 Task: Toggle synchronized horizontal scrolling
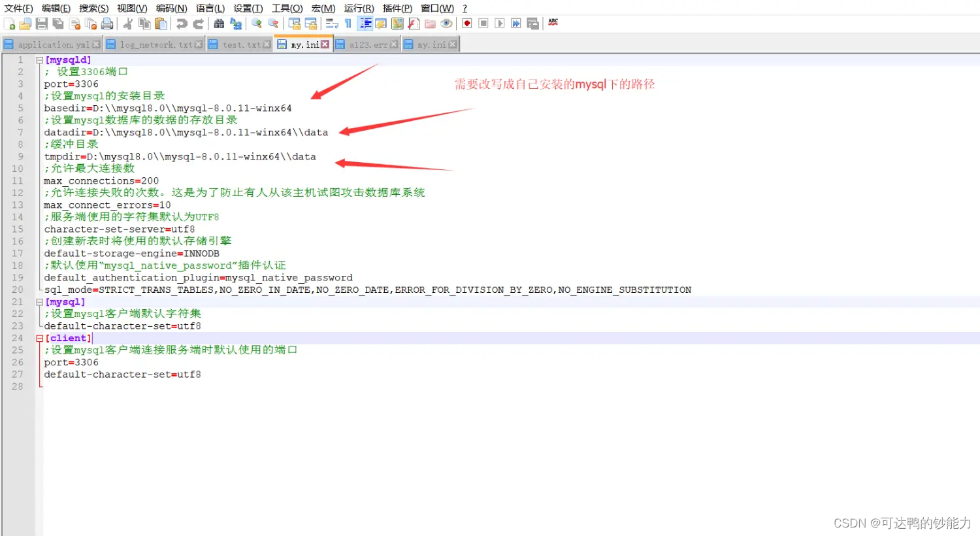pyautogui.click(x=311, y=24)
